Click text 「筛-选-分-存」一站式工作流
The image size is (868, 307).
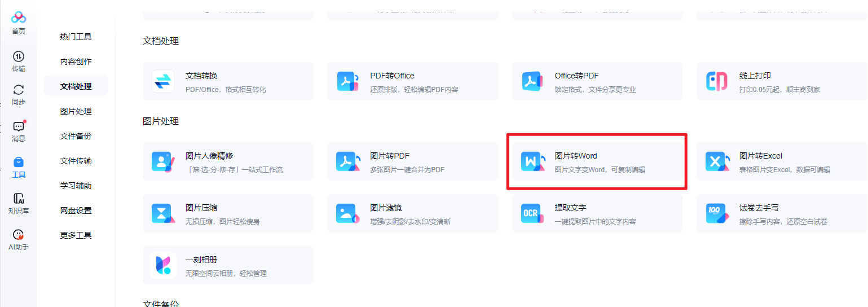(x=234, y=169)
